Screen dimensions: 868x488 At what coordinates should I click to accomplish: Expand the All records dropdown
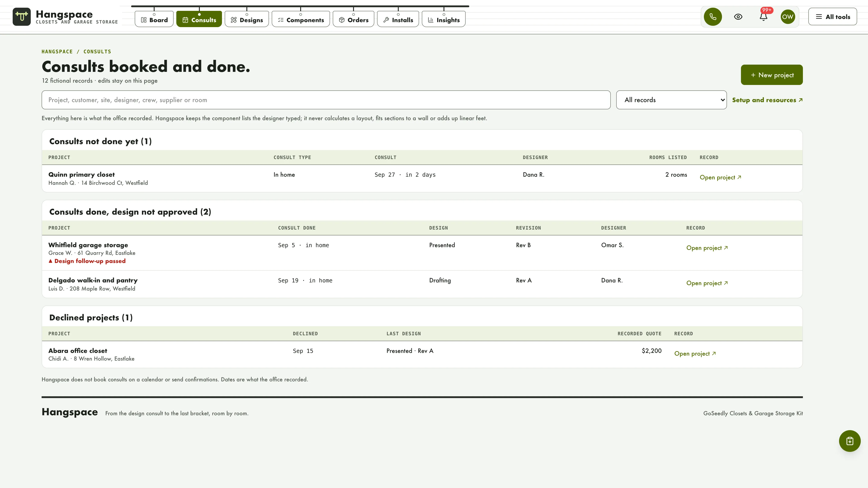[671, 100]
